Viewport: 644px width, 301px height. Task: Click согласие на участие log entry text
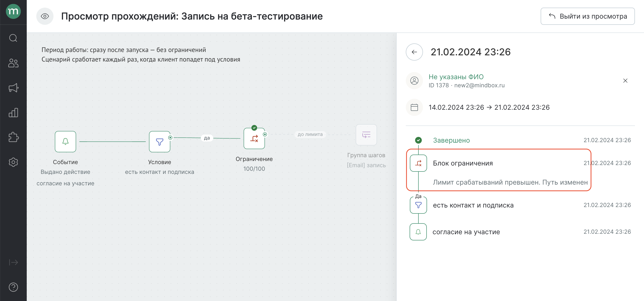(x=466, y=232)
